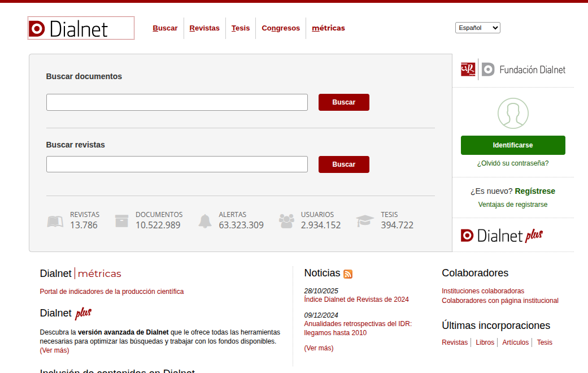
Task: Click the Dialnet logo in header
Action: (81, 28)
